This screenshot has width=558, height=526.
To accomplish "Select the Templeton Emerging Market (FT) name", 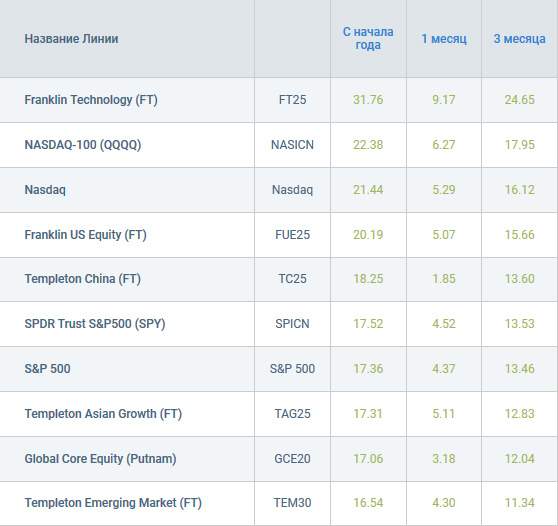I will (x=113, y=503).
